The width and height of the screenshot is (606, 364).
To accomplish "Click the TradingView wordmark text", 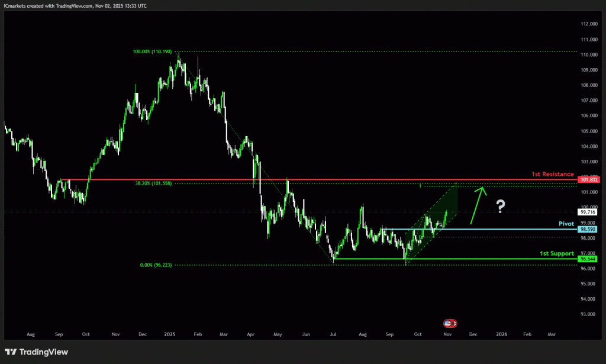I will pos(44,352).
